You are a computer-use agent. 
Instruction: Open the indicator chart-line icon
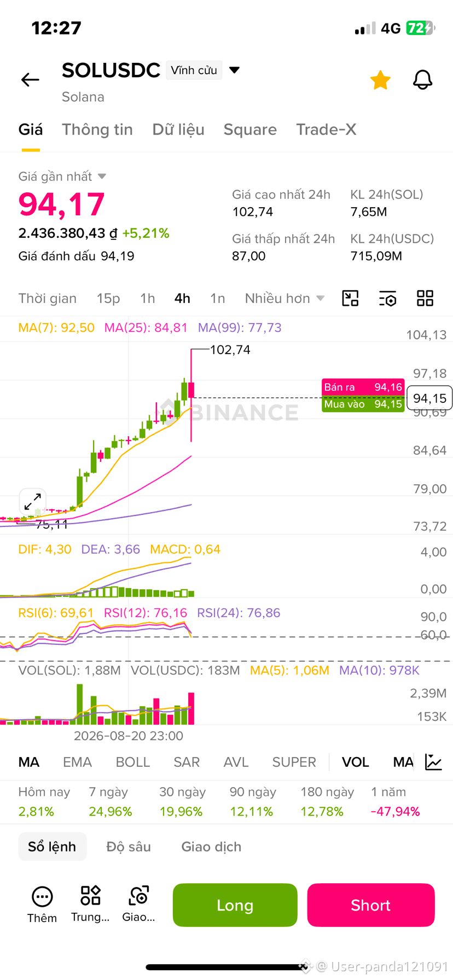tap(433, 762)
